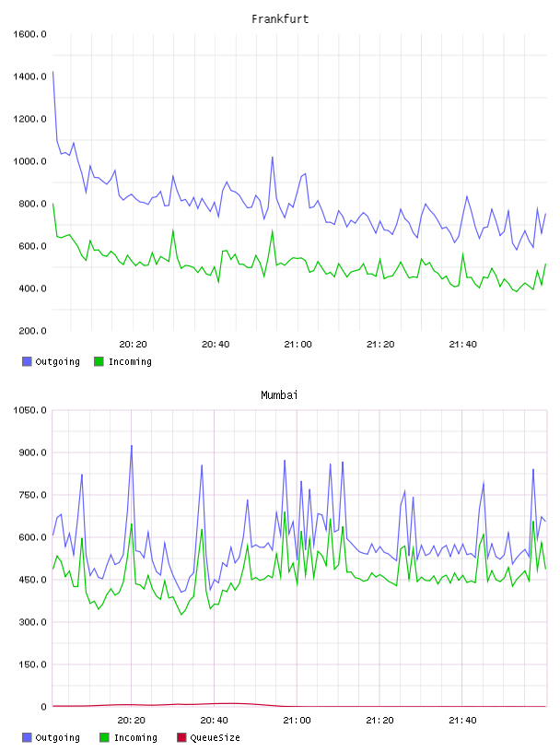Viewport: 560px width, 752px height.
Task: Click the 450.0 y-axis label on Mumbai chart
Action: coord(32,580)
